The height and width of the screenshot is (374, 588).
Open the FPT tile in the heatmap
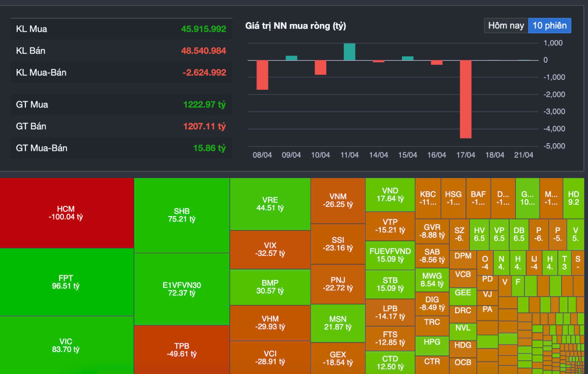(x=67, y=282)
